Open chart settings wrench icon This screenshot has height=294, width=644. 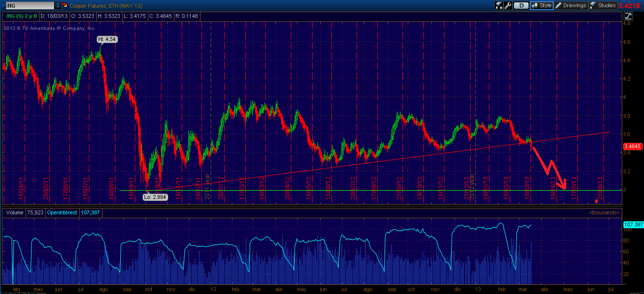pos(508,5)
